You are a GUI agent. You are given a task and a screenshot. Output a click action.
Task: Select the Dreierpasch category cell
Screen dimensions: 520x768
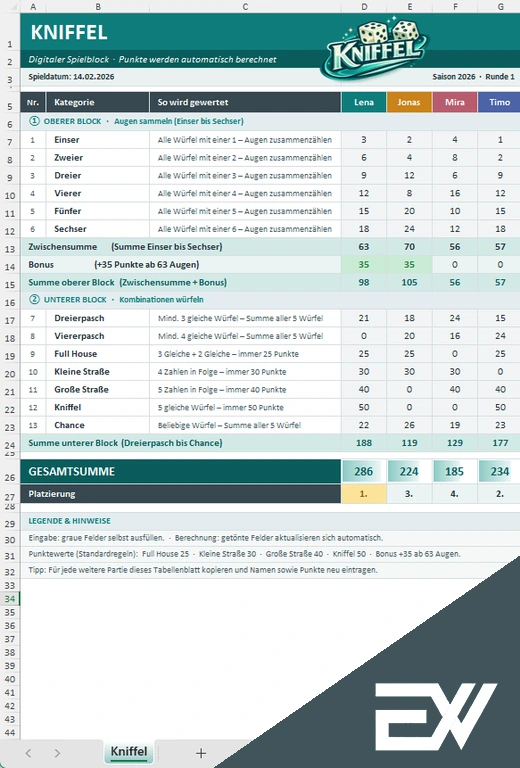click(98, 318)
